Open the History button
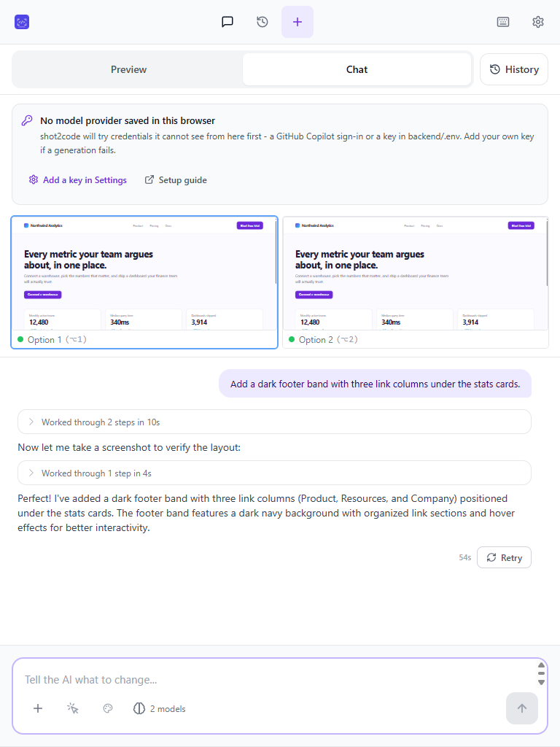Viewport: 560px width, 747px height. pos(514,69)
